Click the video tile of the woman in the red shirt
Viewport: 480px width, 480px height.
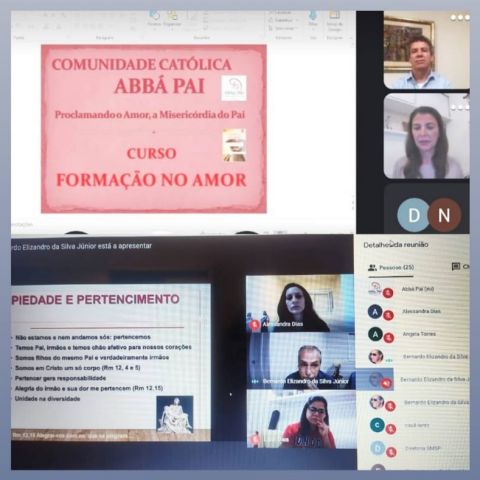[x=302, y=419]
